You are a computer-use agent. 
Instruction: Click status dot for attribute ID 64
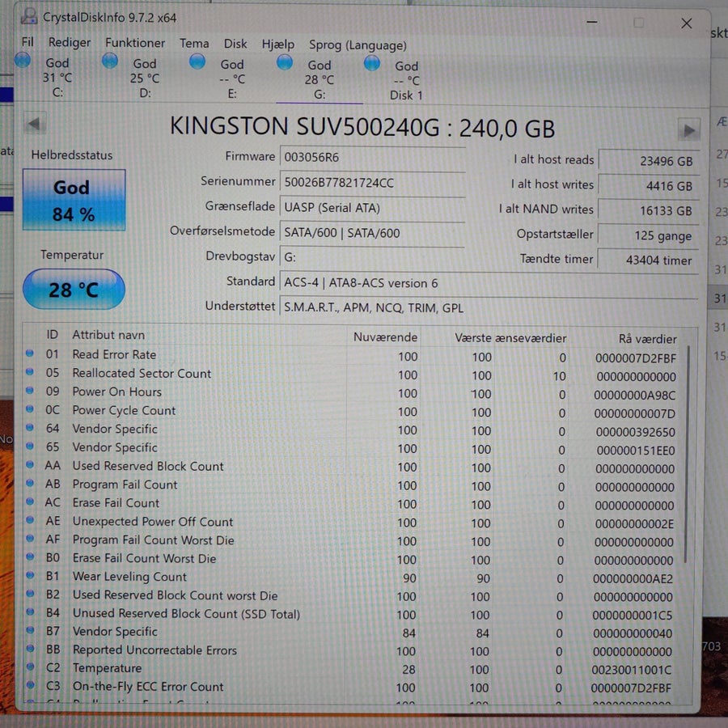(x=30, y=427)
